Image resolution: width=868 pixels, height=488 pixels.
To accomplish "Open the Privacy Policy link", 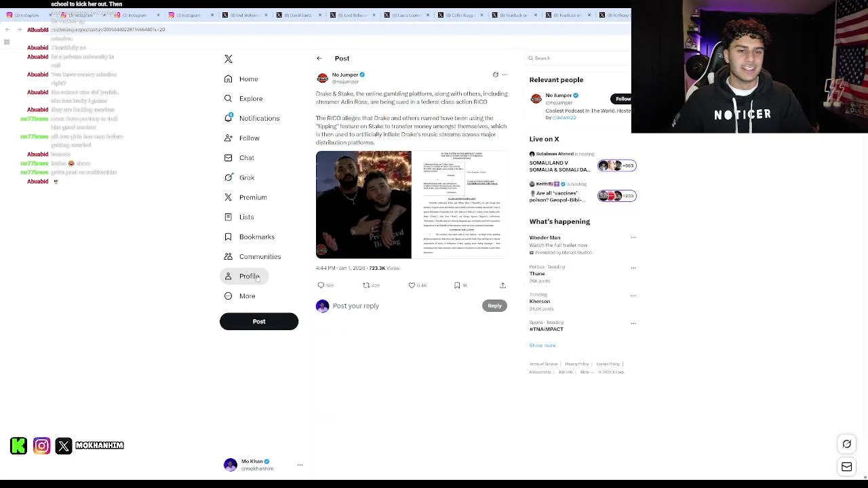I will tap(577, 364).
